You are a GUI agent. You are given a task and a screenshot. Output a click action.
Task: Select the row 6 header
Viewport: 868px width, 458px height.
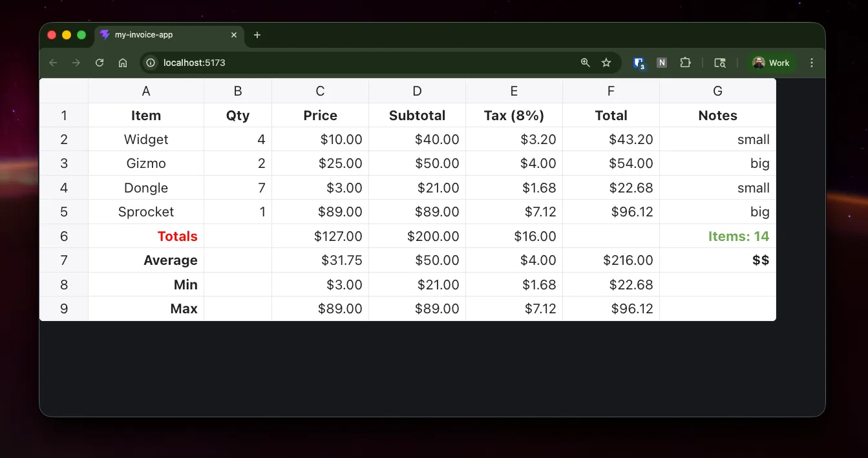(x=64, y=236)
